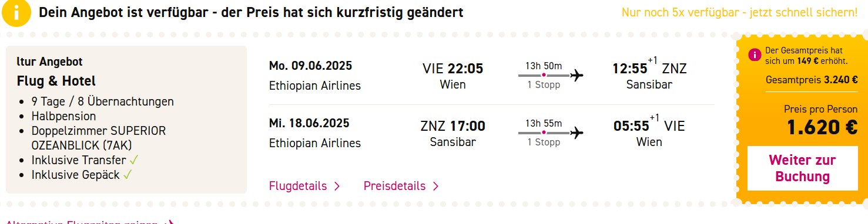868x224 pixels.
Task: Click the yellow info circle icon
Action: tap(16, 13)
